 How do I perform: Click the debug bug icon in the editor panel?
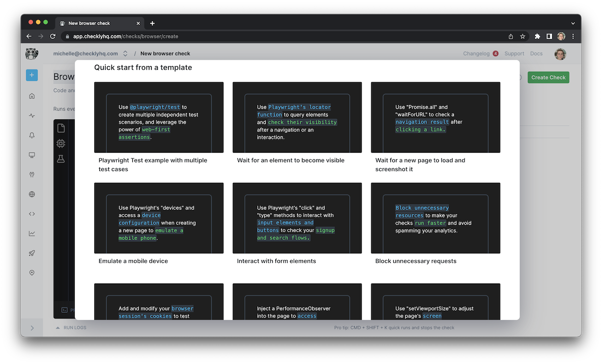(60, 143)
